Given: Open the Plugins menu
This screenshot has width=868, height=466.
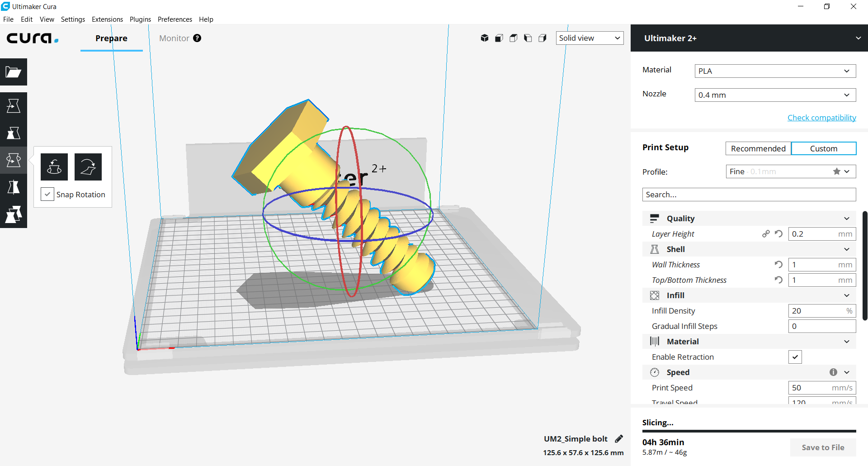Looking at the screenshot, I should [x=140, y=19].
